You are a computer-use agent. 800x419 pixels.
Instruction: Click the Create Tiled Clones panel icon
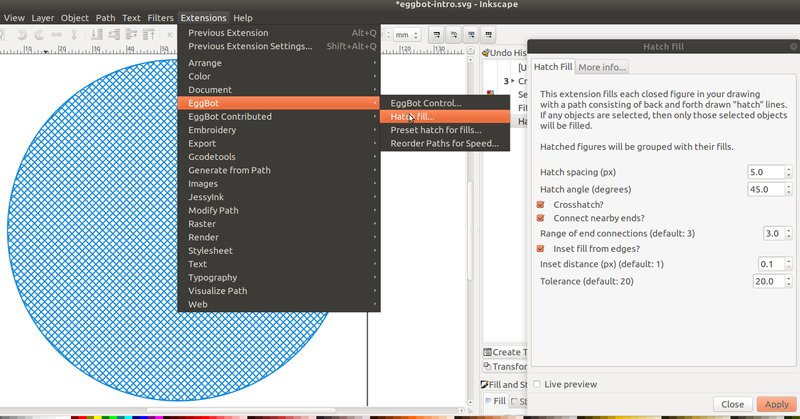(x=487, y=352)
